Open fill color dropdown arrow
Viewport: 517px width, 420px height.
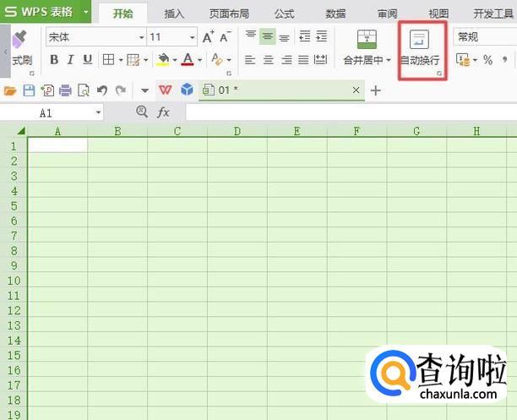pyautogui.click(x=175, y=60)
